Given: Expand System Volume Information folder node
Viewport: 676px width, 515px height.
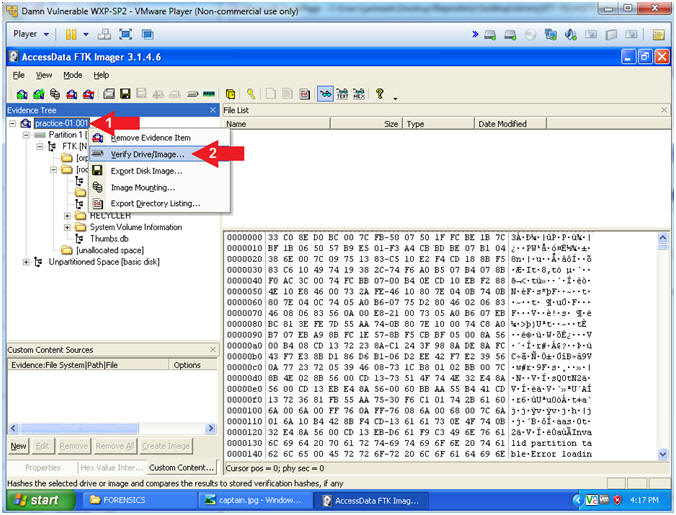Looking at the screenshot, I should click(67, 227).
